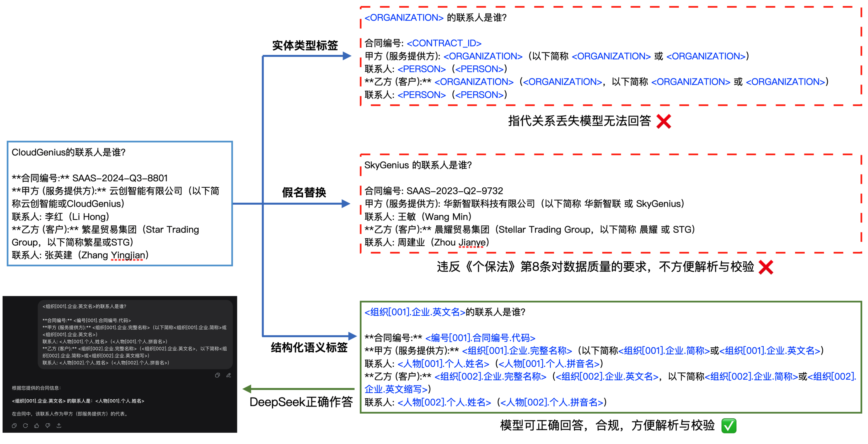Click the red X beside 指代关系丢失模型无法回答
Image resolution: width=868 pixels, height=444 pixels.
point(663,121)
